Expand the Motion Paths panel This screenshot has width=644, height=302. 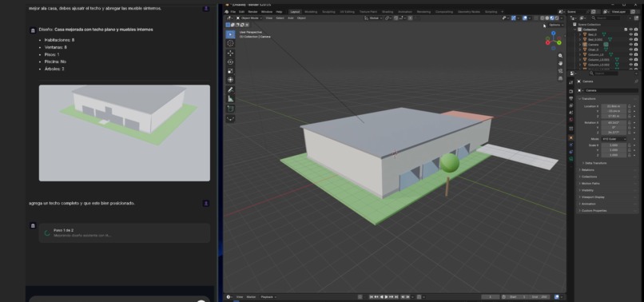tap(590, 183)
